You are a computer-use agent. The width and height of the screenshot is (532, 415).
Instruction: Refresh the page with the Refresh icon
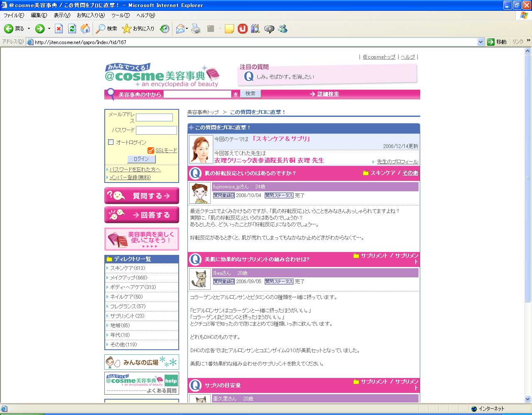pyautogui.click(x=72, y=29)
